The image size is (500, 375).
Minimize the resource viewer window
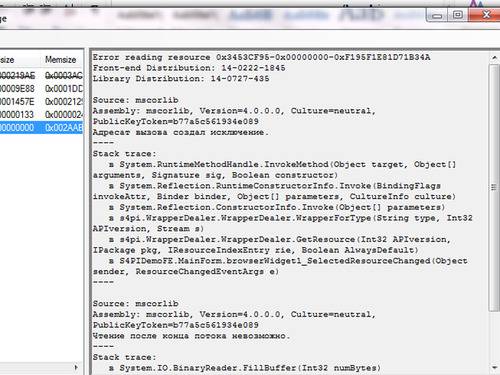coord(437,15)
